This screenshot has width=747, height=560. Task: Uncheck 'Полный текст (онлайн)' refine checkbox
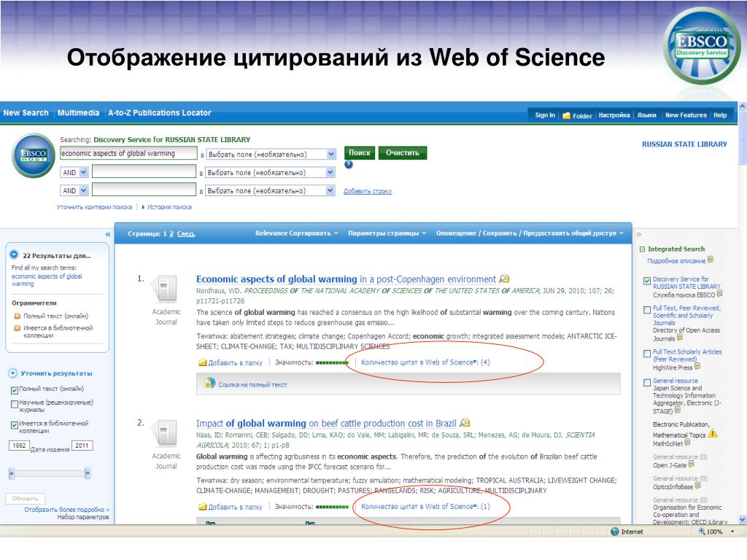click(15, 390)
